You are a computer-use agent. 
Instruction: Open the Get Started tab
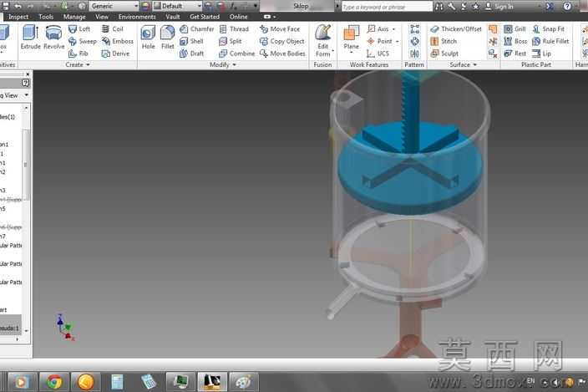pyautogui.click(x=205, y=17)
